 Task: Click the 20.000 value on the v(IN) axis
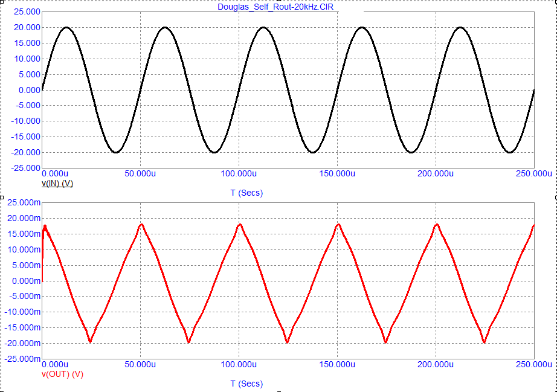[27, 27]
